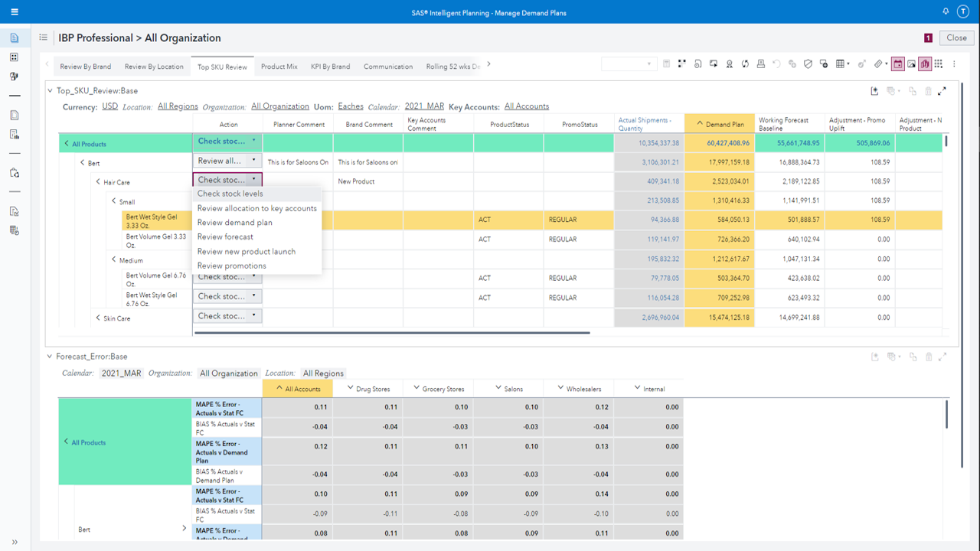This screenshot has width=980, height=551.
Task: Switch to Review By Location tab
Action: [154, 67]
